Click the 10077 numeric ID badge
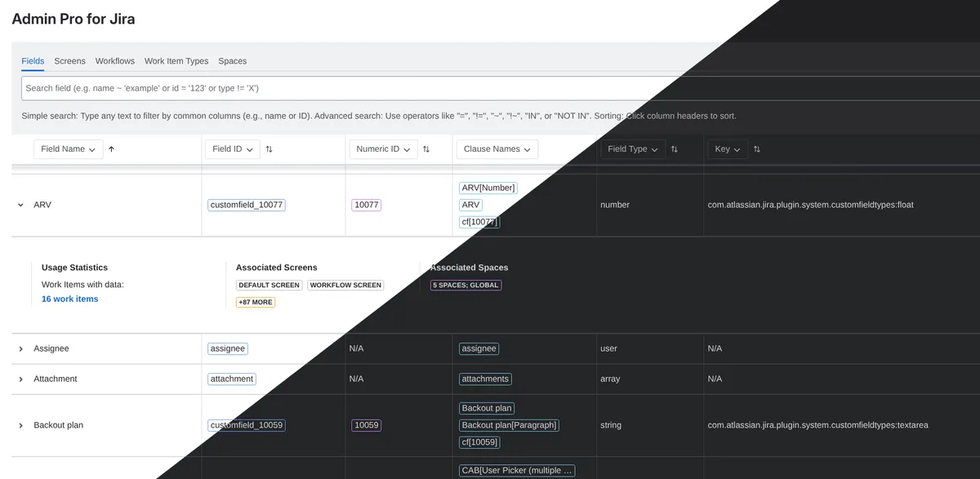The width and height of the screenshot is (980, 479). pyautogui.click(x=367, y=205)
